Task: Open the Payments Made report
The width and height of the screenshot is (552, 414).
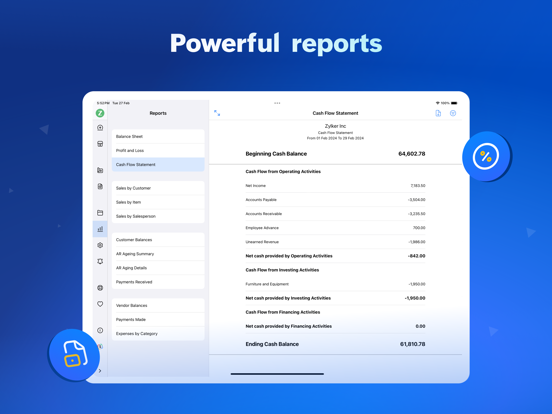Action: (x=158, y=320)
